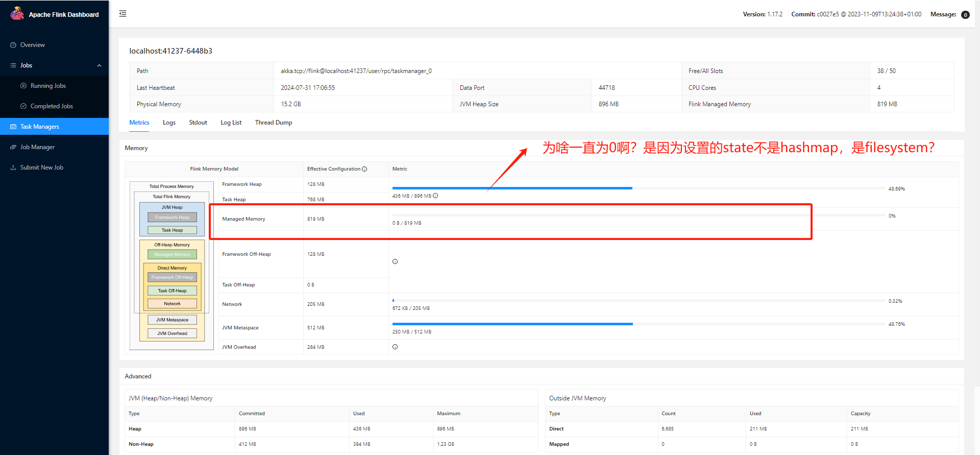Click JVM Metaspace box in model diagram

pyautogui.click(x=172, y=320)
